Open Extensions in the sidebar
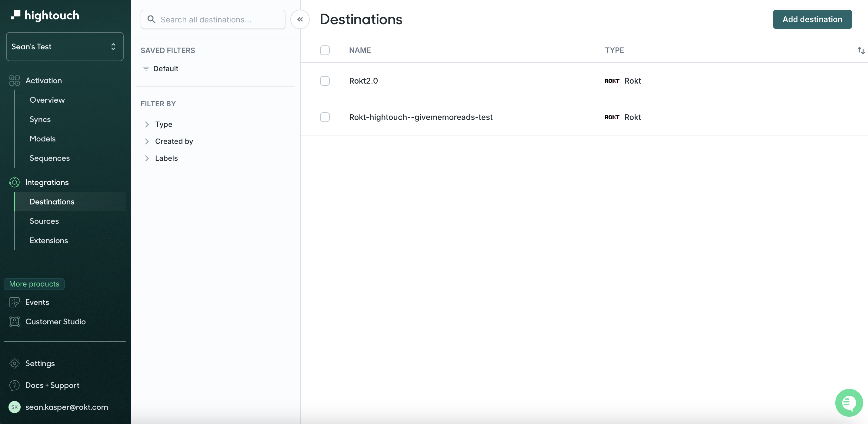The image size is (868, 424). point(49,240)
